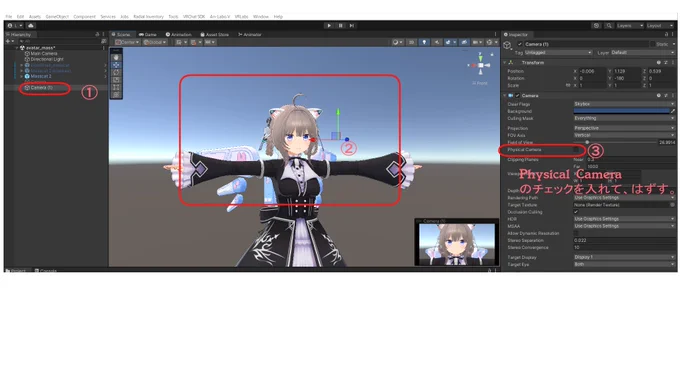Toggle the Occlusion Culling checkbox

576,212
